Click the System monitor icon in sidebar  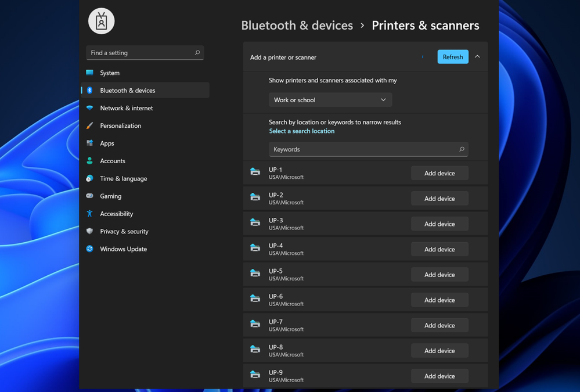point(89,73)
